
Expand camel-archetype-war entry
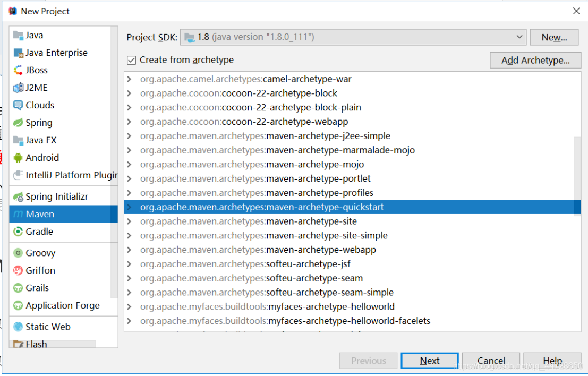pyautogui.click(x=130, y=79)
